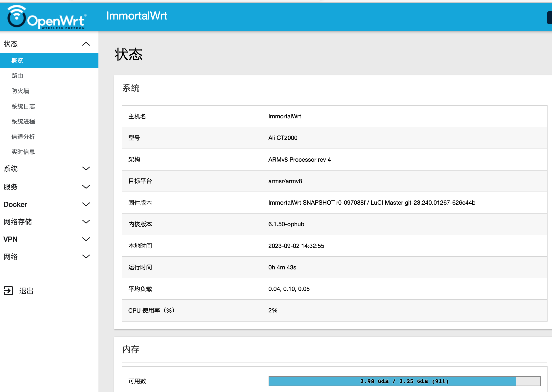Open the 实时信息 sidebar page

[x=23, y=152]
